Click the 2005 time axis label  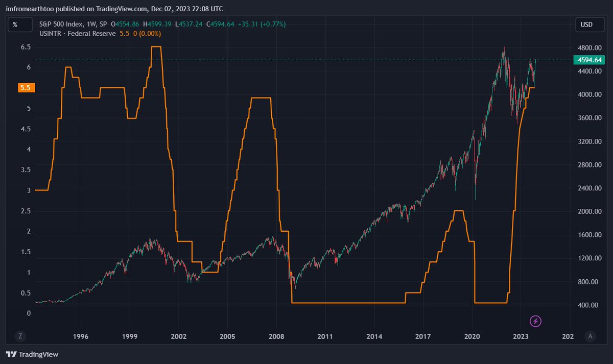[x=227, y=336]
